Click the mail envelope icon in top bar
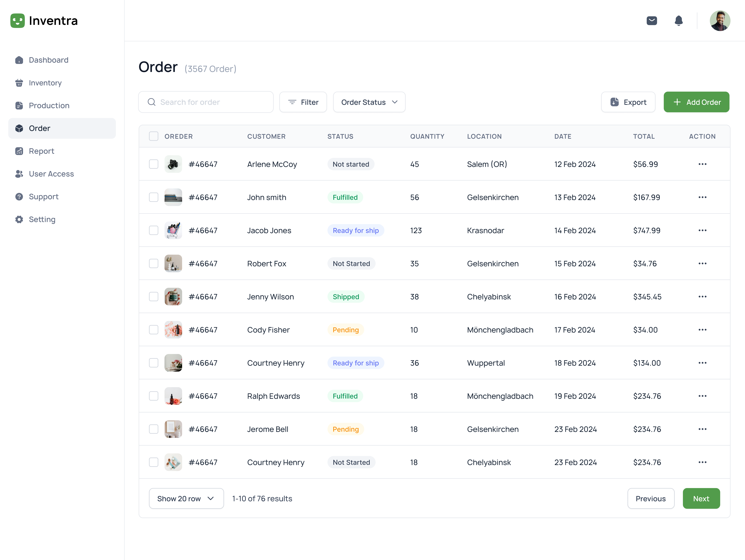745x560 pixels. coord(652,21)
